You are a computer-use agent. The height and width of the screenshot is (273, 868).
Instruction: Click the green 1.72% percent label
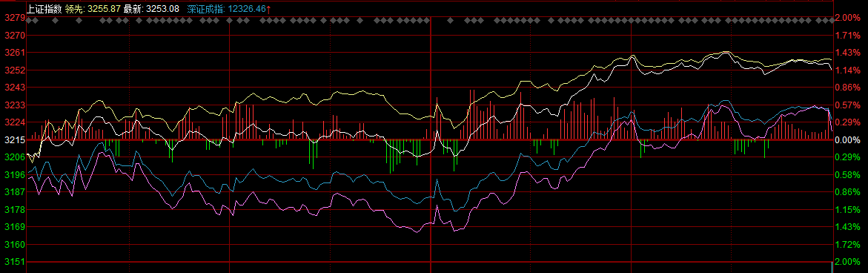[x=847, y=244]
